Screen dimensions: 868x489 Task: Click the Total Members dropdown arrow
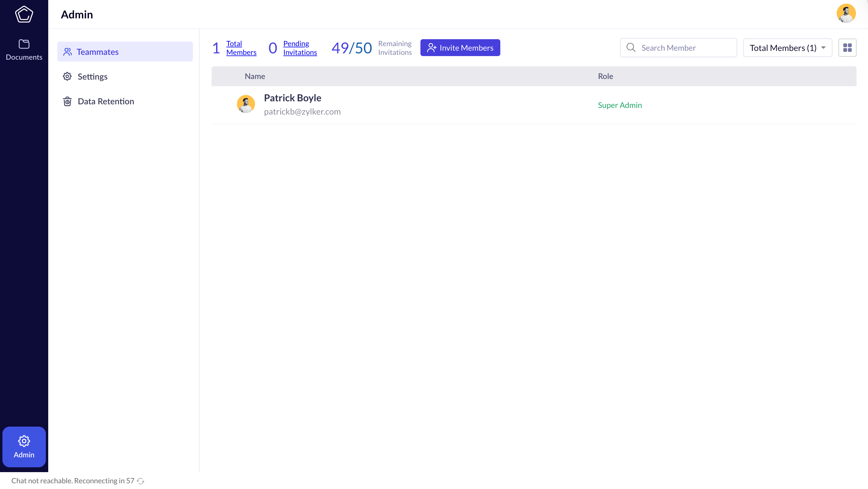823,48
